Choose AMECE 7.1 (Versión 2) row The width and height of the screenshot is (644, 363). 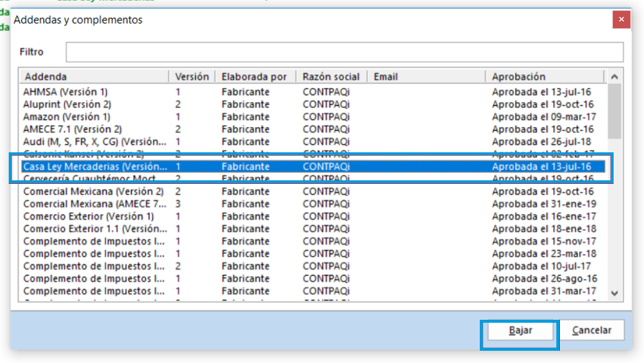(x=72, y=129)
